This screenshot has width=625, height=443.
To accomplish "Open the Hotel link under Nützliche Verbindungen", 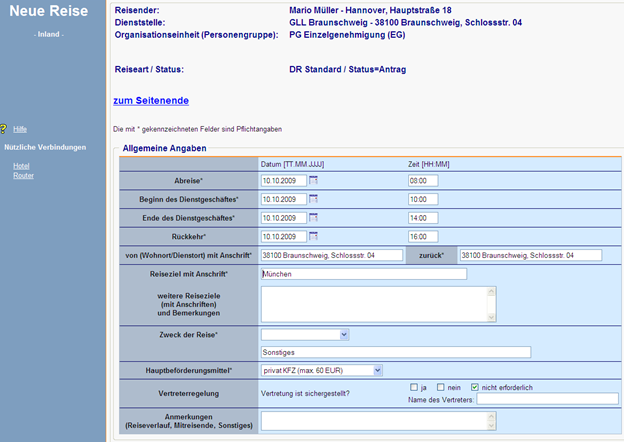I will pos(21,166).
